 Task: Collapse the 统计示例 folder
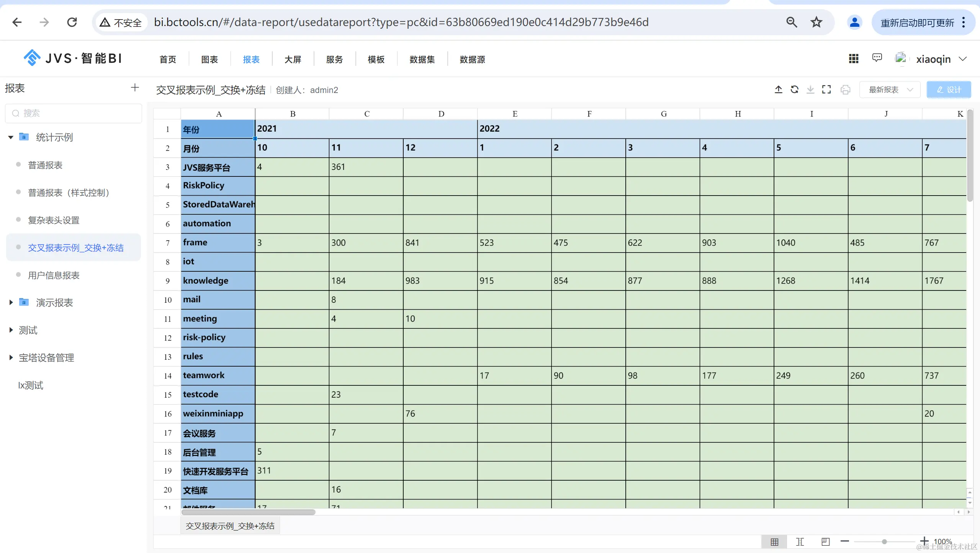[11, 137]
